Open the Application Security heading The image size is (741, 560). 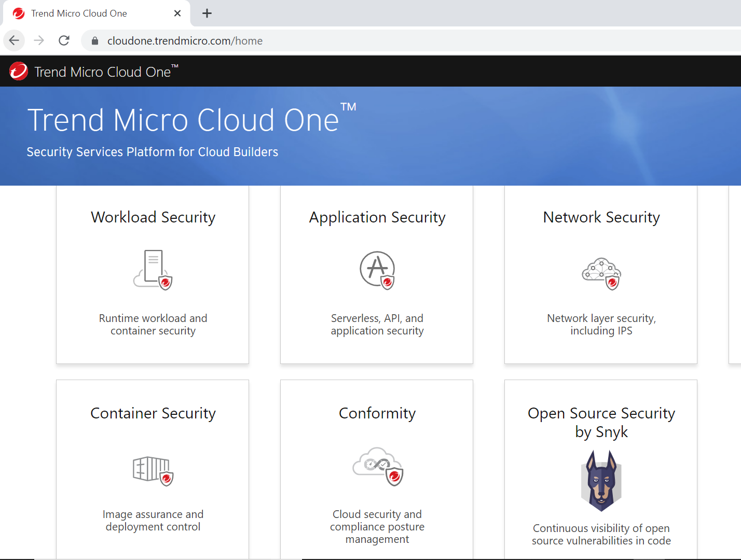tap(377, 217)
